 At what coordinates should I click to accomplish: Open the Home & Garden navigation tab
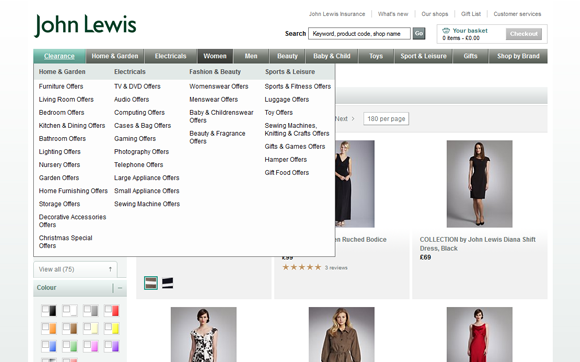tap(115, 56)
